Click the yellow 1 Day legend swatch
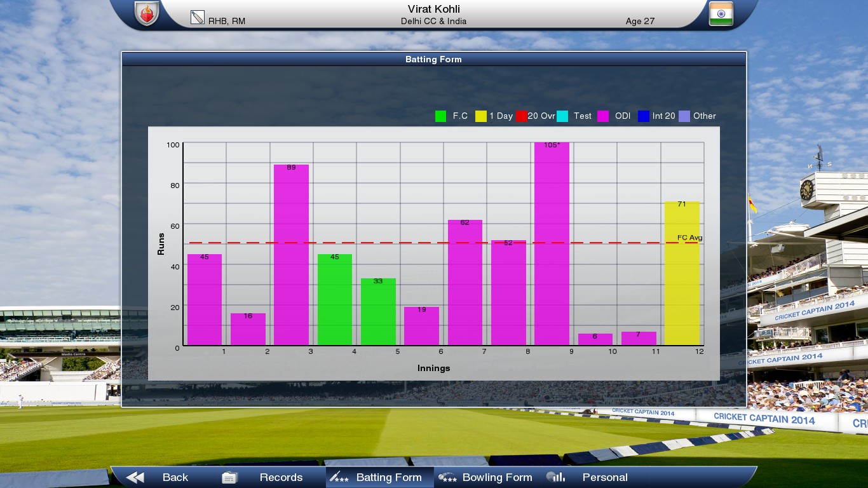The height and width of the screenshot is (488, 868). click(481, 116)
